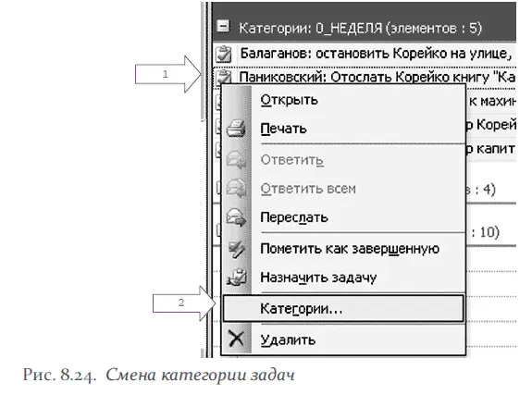Click the printer icon beside Печать
Viewport: 532px width, 395px height.
[x=236, y=129]
